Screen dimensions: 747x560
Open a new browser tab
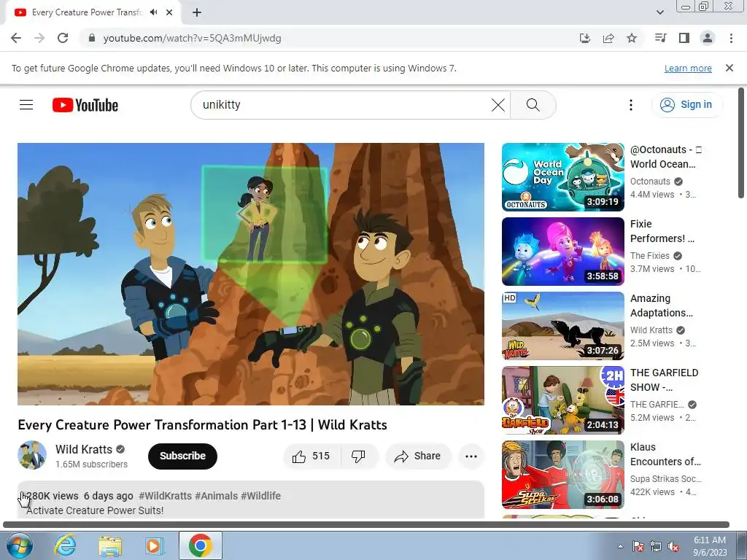point(197,12)
